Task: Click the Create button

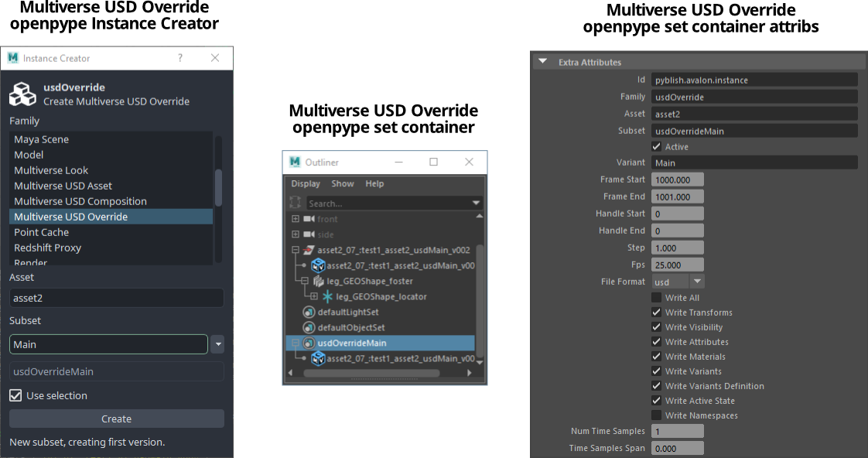Action: [116, 419]
